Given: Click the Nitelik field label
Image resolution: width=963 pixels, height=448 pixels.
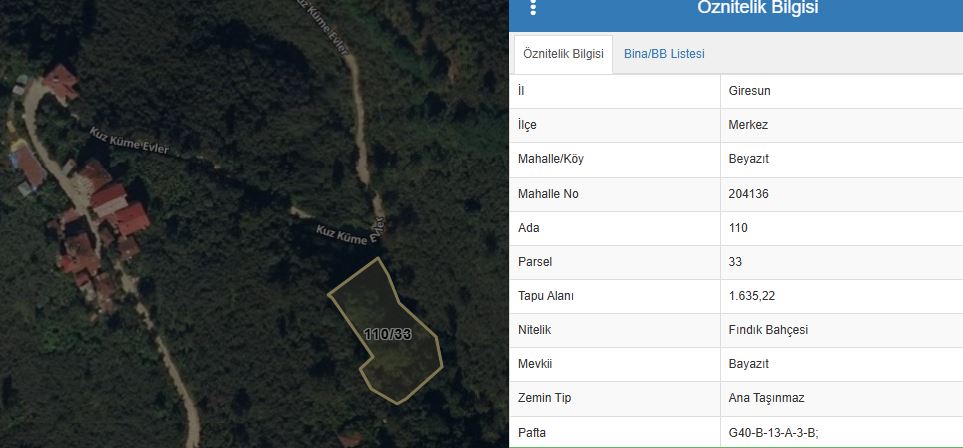Looking at the screenshot, I should [x=535, y=330].
